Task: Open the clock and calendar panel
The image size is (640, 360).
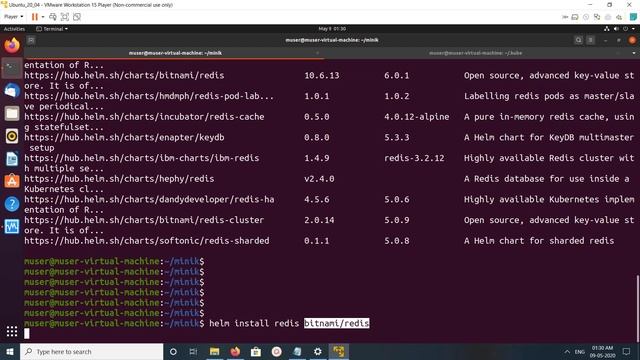Action: [332, 29]
